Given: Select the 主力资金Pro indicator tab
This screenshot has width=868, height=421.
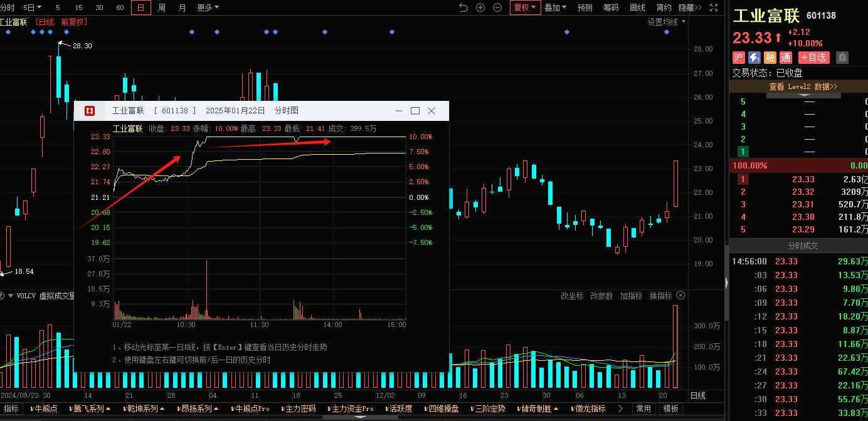Looking at the screenshot, I should pos(350,408).
